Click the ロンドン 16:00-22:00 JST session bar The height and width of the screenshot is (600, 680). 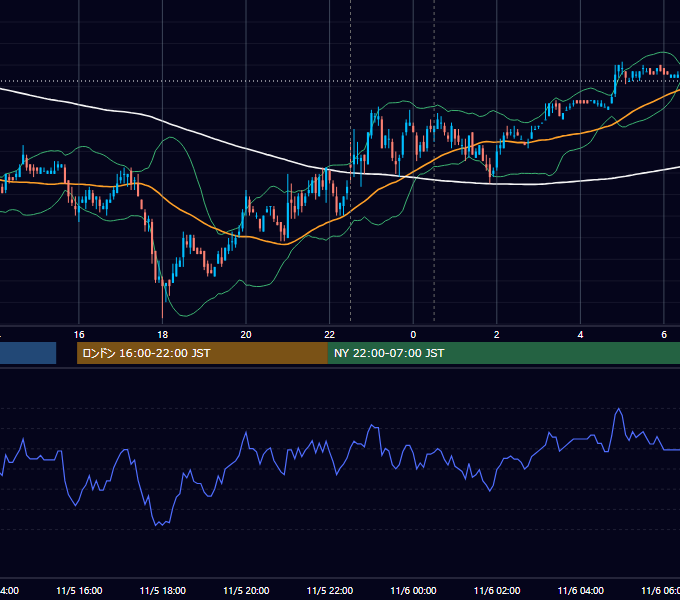(x=202, y=353)
